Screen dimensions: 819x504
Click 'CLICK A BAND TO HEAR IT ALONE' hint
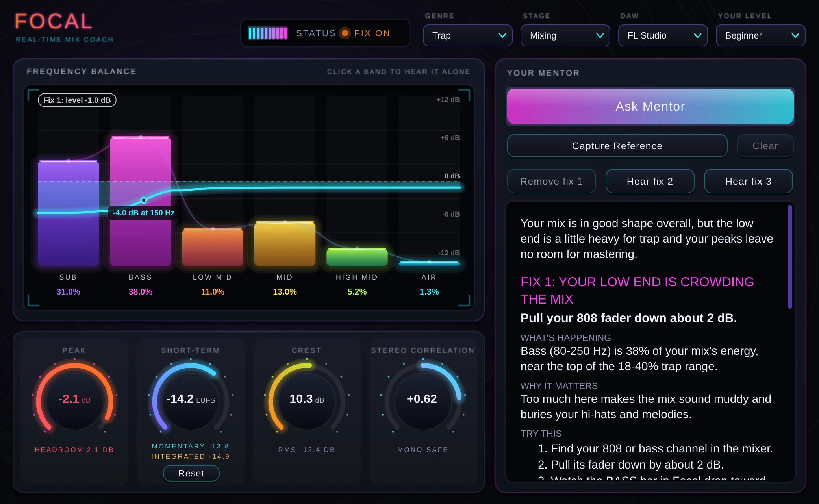pos(398,72)
